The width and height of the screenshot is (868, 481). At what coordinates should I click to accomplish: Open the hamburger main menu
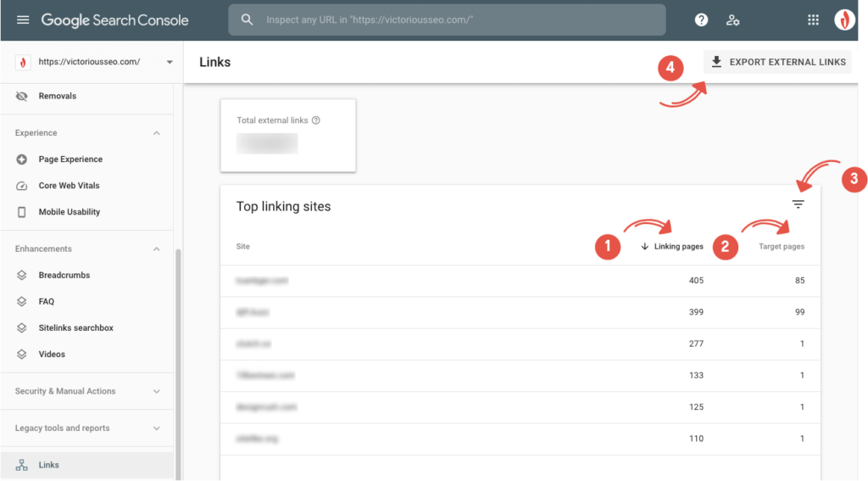click(x=23, y=20)
